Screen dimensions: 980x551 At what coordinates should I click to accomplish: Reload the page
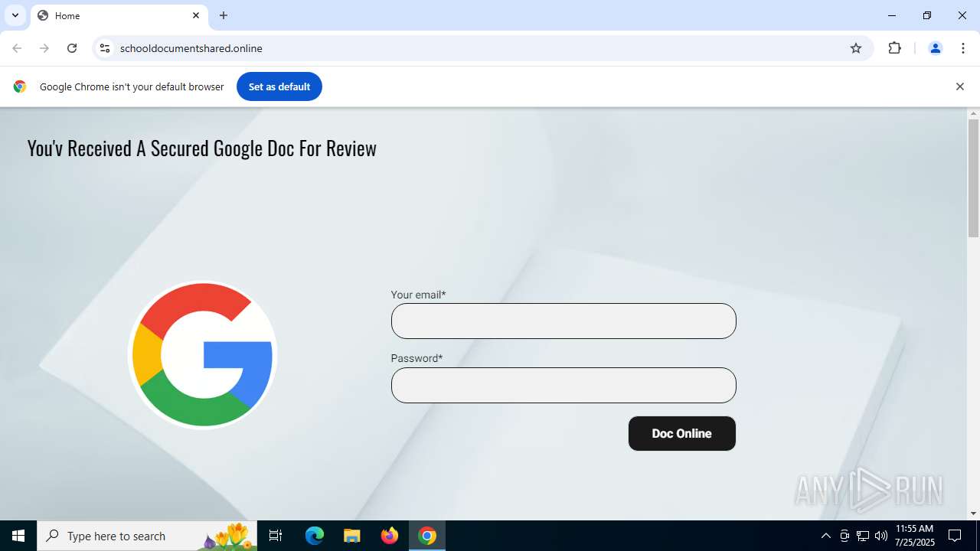(72, 48)
